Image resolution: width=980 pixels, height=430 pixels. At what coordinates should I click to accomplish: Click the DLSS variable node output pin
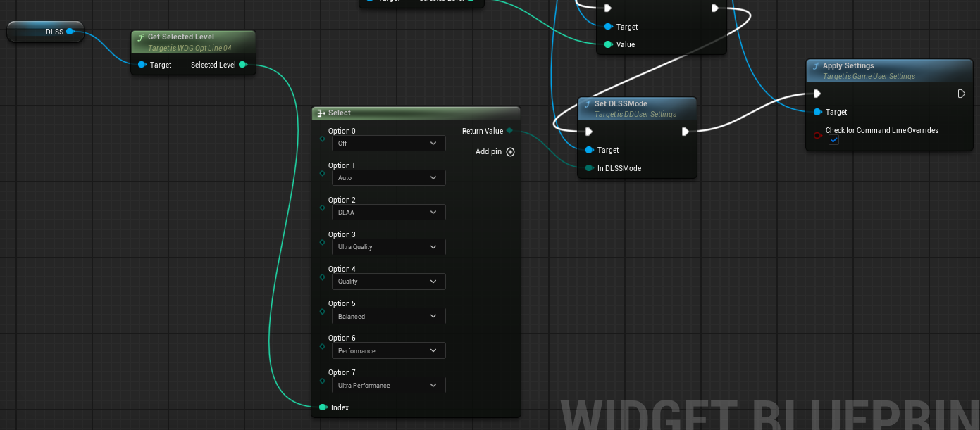click(x=70, y=31)
